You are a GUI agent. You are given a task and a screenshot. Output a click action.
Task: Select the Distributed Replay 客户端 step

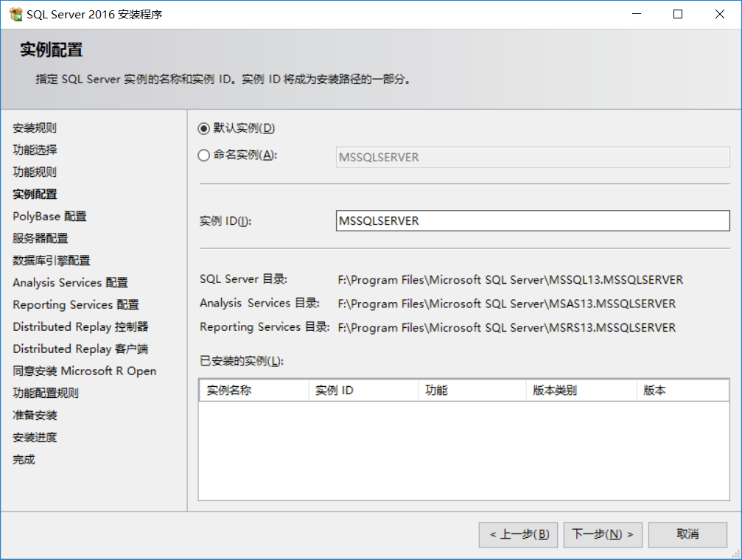click(80, 349)
